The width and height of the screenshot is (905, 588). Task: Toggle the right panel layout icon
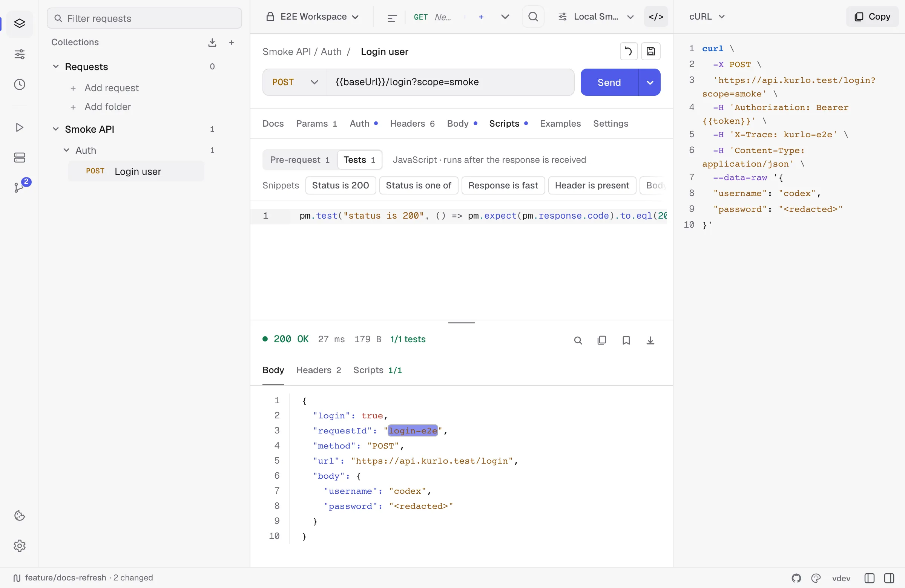[889, 578]
